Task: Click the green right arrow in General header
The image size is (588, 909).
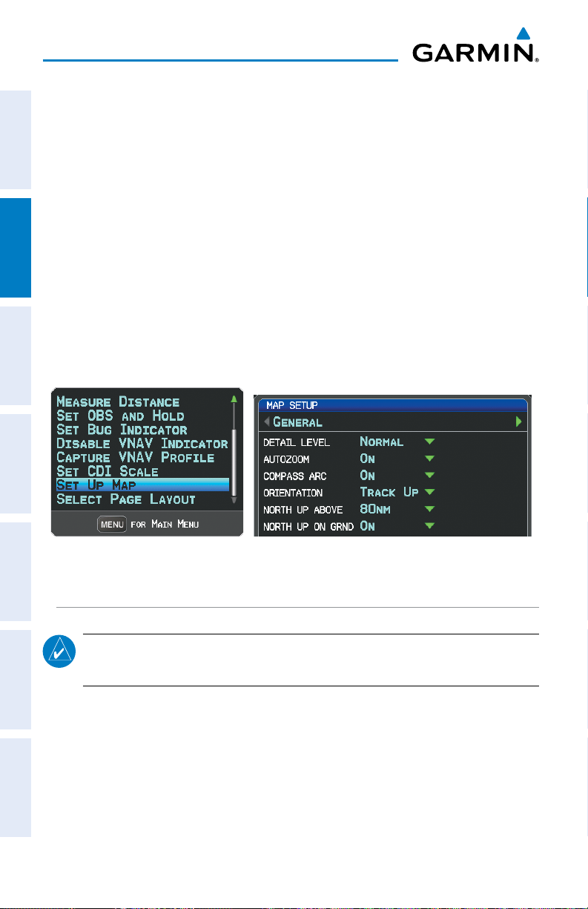Action: (x=519, y=421)
